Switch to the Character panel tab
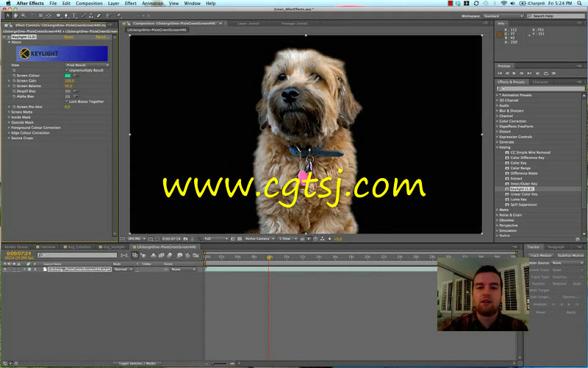Screen dimensions: 588x368 coord(540,82)
